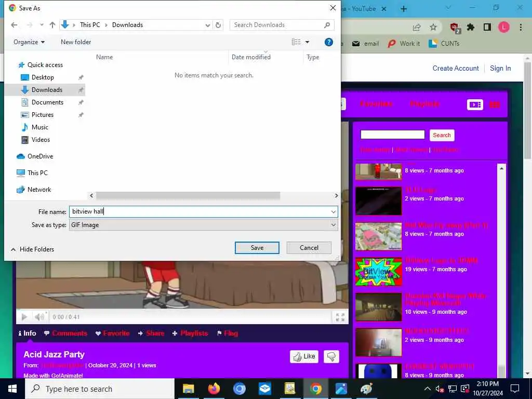Expand address bar history dropdown
Viewport: 532px width, 399px height.
(x=208, y=25)
